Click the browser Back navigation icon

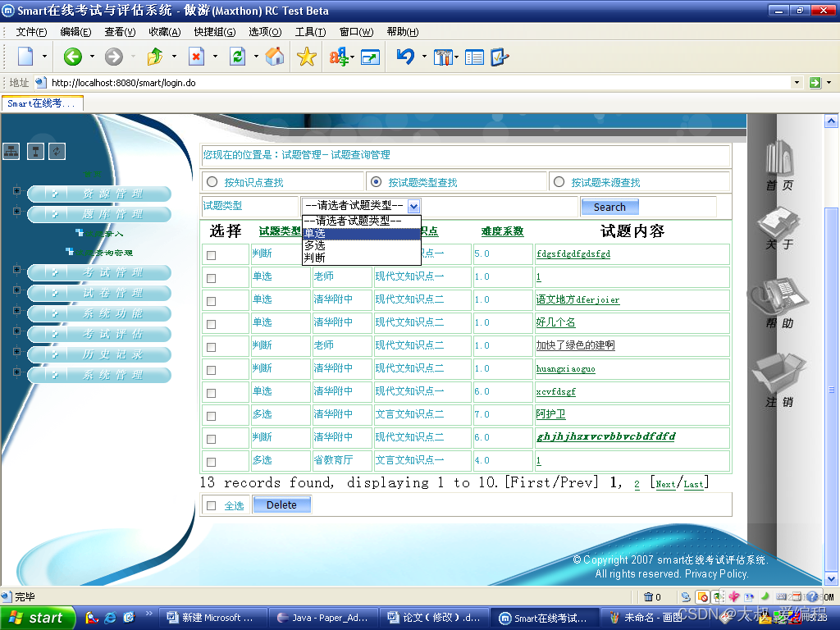(x=71, y=57)
